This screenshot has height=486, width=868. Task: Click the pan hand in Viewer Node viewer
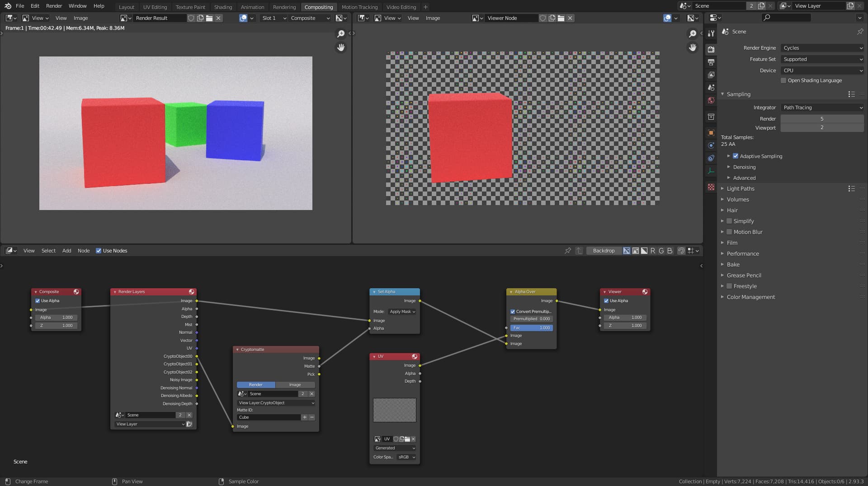tap(692, 47)
